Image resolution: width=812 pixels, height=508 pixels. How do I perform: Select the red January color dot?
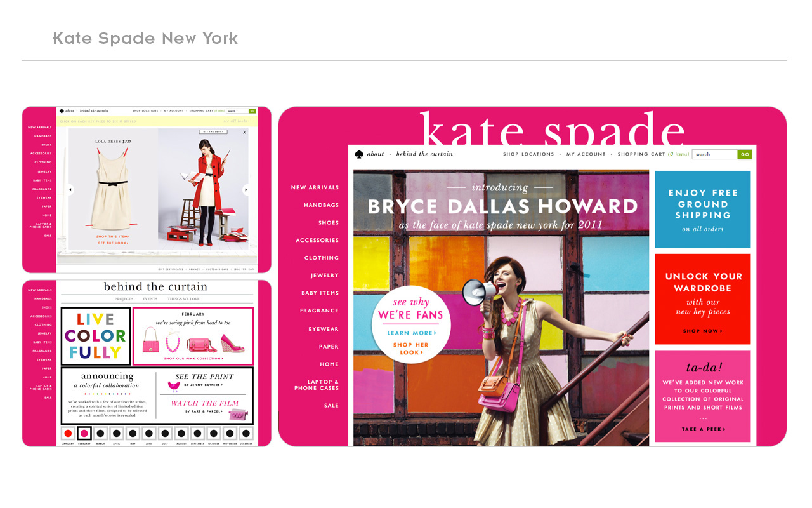[x=68, y=433]
